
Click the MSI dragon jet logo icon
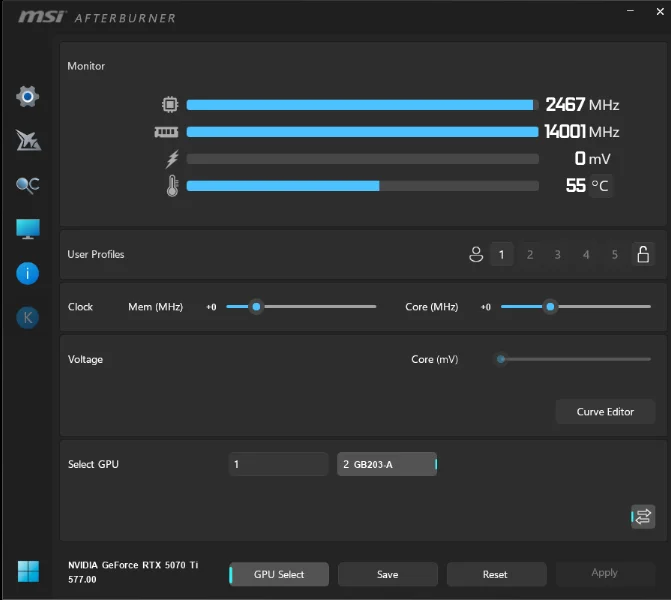click(x=28, y=141)
